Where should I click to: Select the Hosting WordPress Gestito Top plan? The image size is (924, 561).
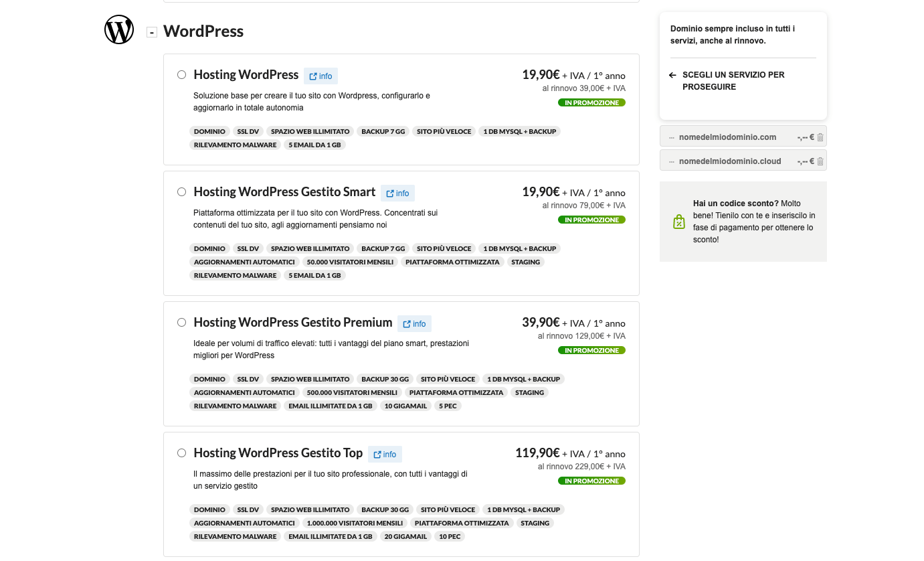[181, 453]
